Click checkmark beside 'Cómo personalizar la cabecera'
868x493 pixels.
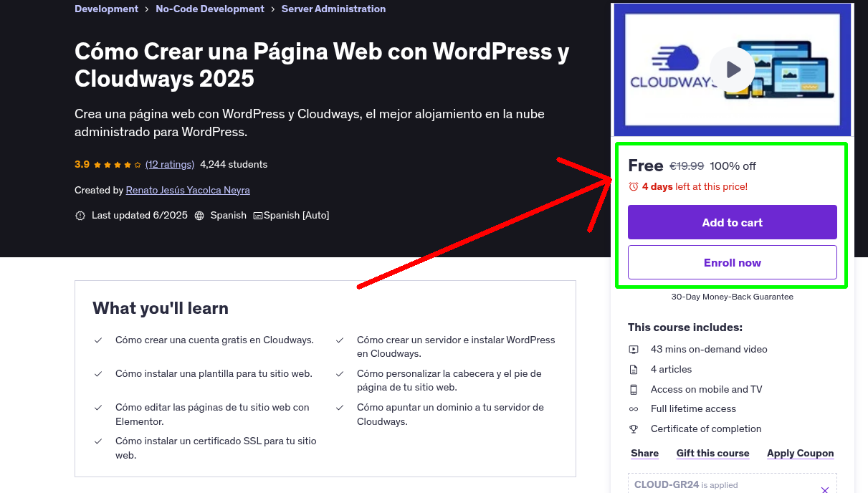340,374
